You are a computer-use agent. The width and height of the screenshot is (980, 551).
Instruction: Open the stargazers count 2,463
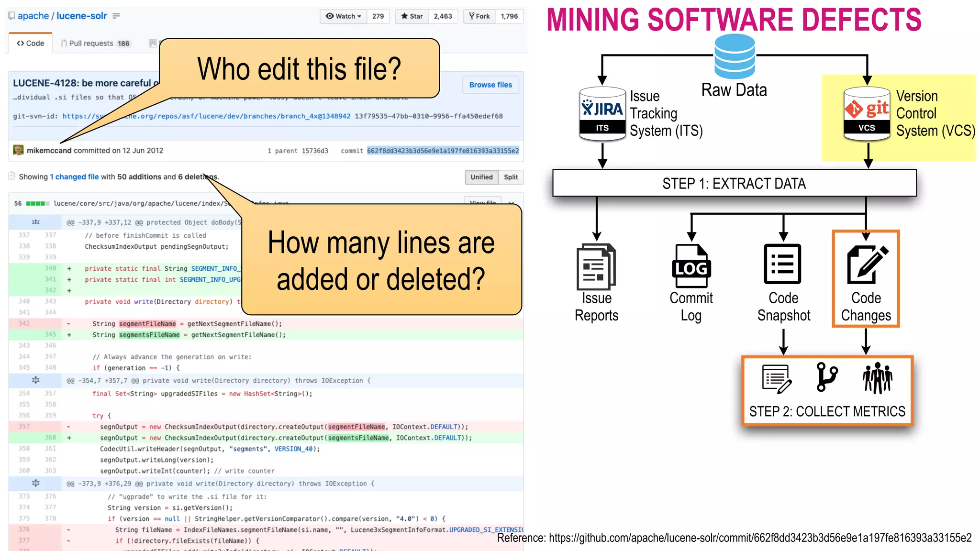(443, 16)
